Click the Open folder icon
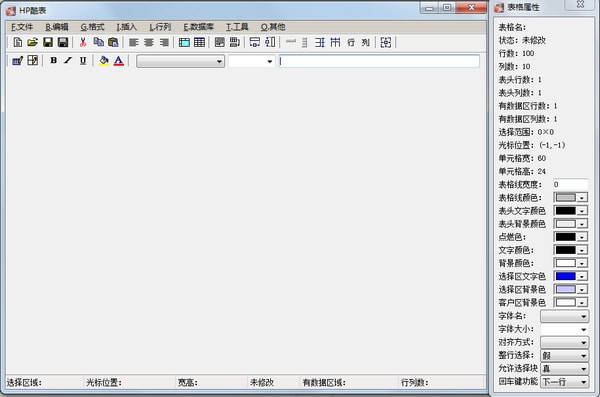The image size is (600, 397). point(33,42)
